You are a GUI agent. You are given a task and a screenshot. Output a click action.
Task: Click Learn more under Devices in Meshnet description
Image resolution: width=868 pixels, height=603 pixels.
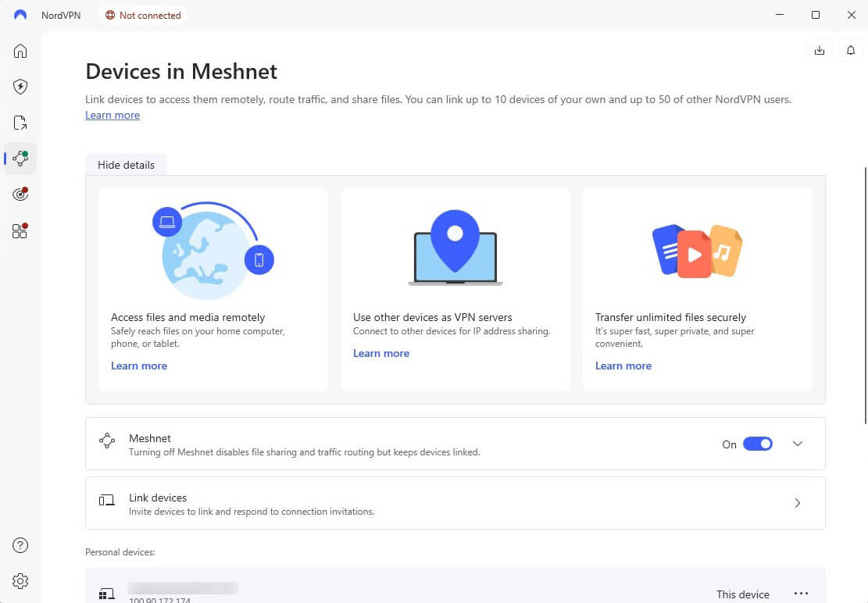112,115
